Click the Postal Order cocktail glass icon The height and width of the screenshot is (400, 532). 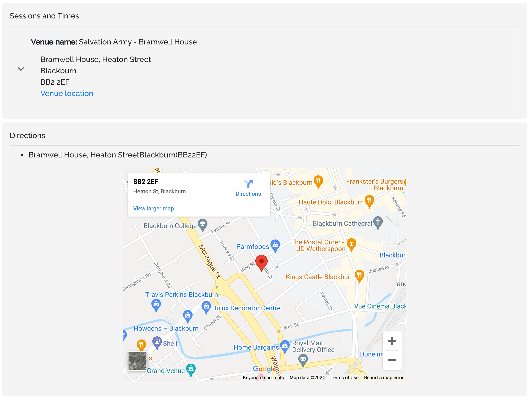tap(351, 245)
